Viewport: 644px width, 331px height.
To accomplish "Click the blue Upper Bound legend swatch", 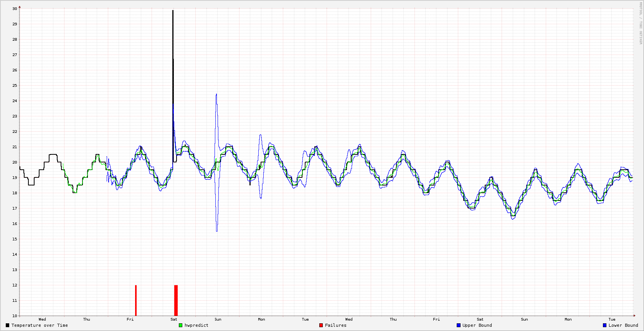I will click(458, 325).
